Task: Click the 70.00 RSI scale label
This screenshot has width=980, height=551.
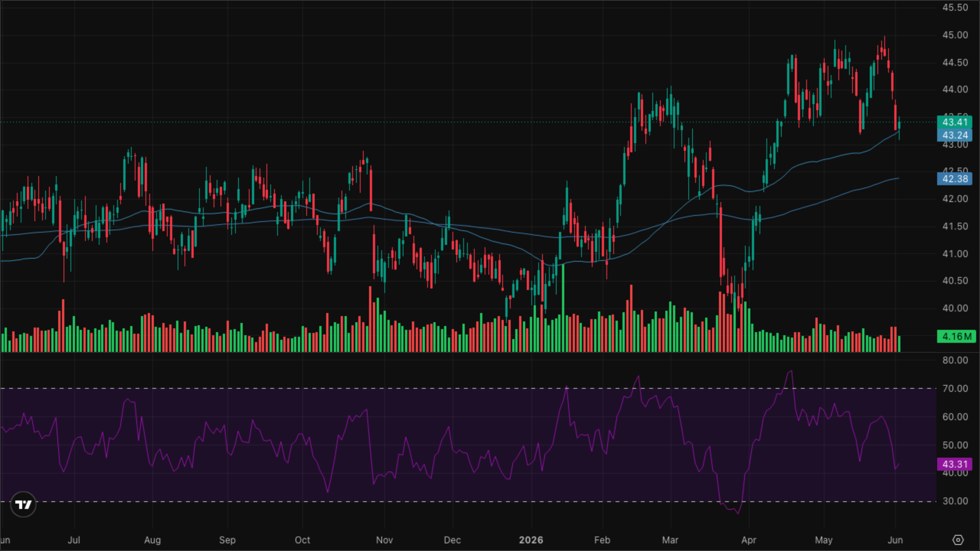Action: coord(955,388)
